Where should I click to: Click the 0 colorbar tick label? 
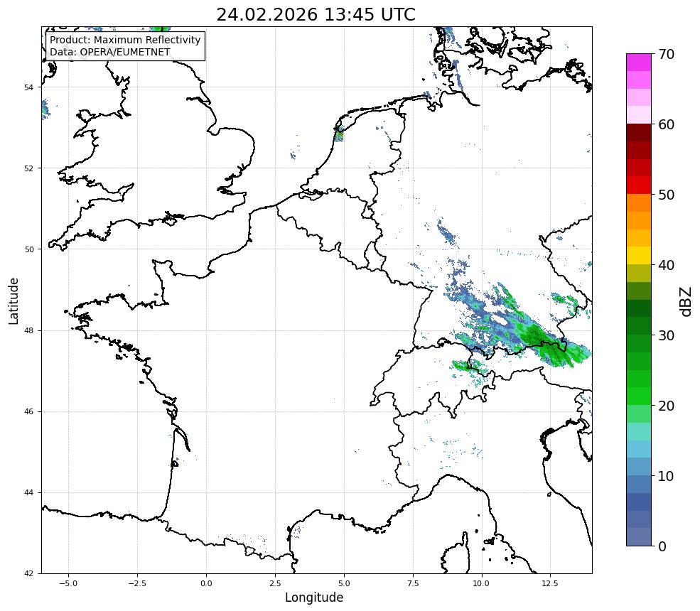tap(662, 547)
